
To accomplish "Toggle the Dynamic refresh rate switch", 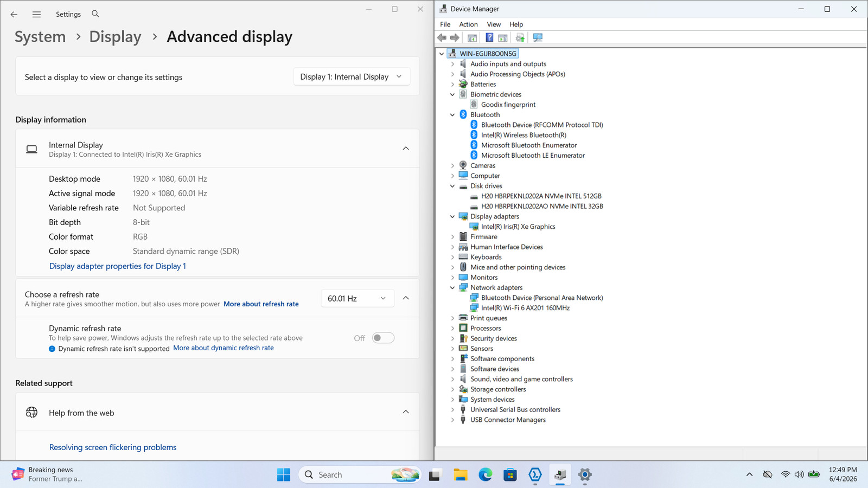I will pos(383,338).
